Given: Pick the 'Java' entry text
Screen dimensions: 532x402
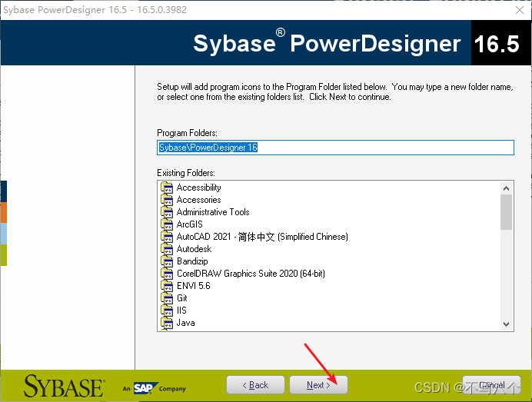Looking at the screenshot, I should 185,323.
